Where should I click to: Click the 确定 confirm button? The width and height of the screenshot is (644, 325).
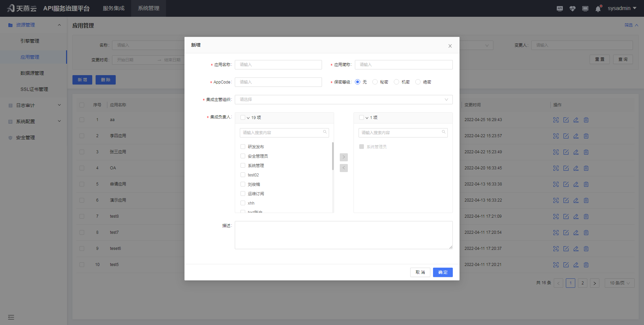[442, 272]
